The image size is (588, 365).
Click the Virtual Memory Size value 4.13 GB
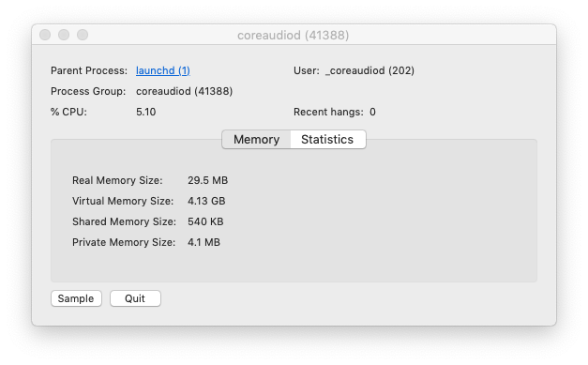(x=206, y=201)
